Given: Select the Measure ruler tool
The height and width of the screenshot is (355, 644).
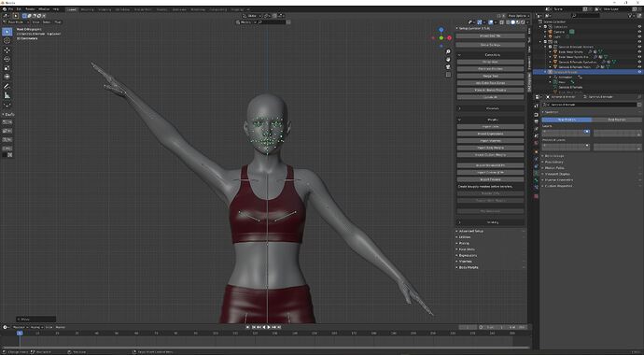Looking at the screenshot, I should [7, 95].
